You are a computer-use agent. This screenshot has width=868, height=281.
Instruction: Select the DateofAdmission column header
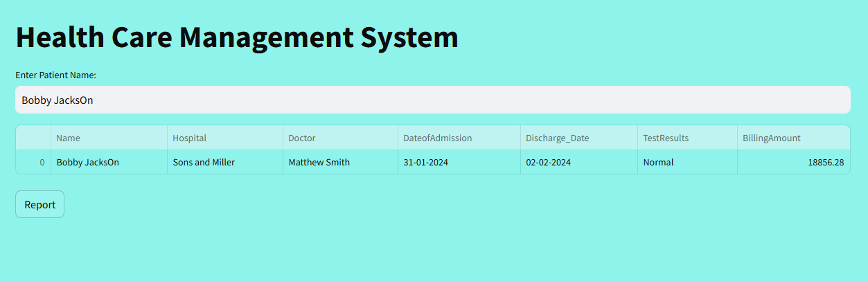459,138
